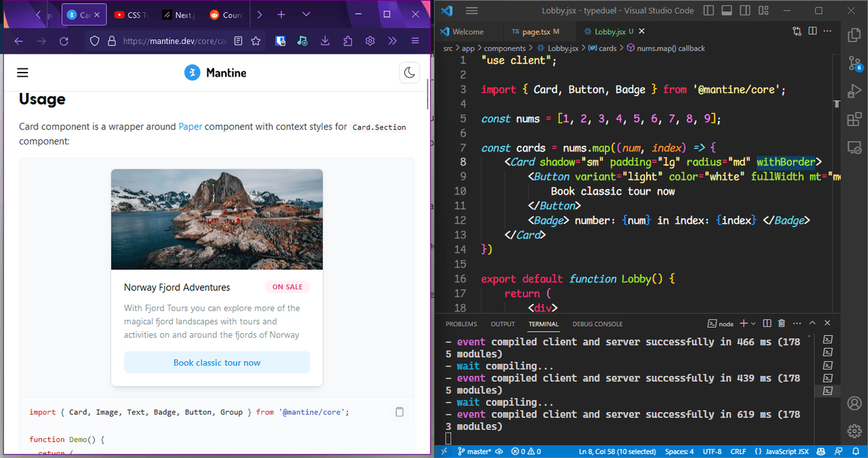Toggle Mantine dark color scheme
This screenshot has height=458, width=868.
coord(410,73)
